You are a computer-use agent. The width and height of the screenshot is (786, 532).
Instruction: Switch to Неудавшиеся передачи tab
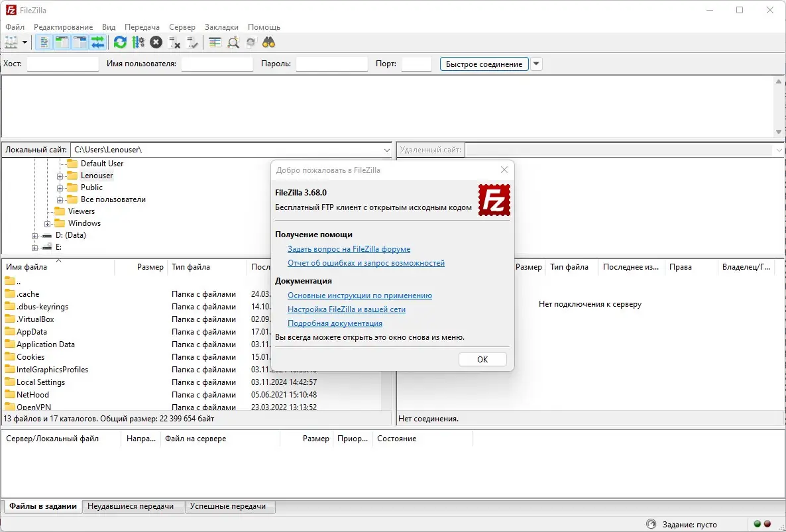click(x=131, y=506)
